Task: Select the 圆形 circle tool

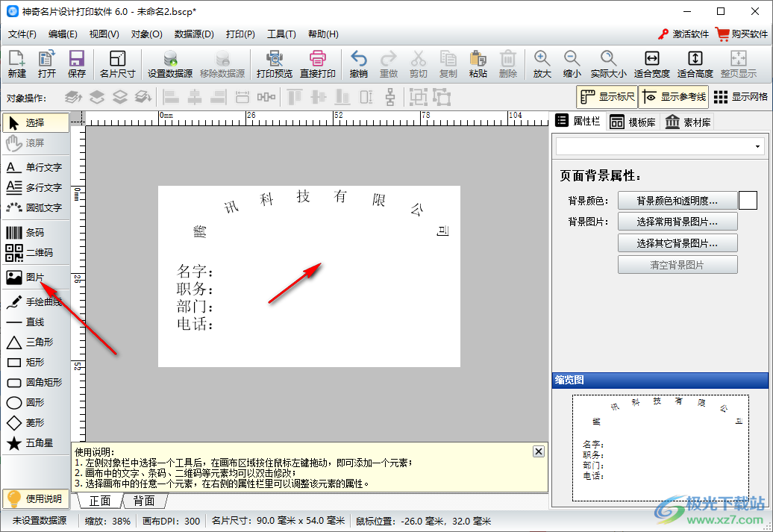Action: coord(36,403)
